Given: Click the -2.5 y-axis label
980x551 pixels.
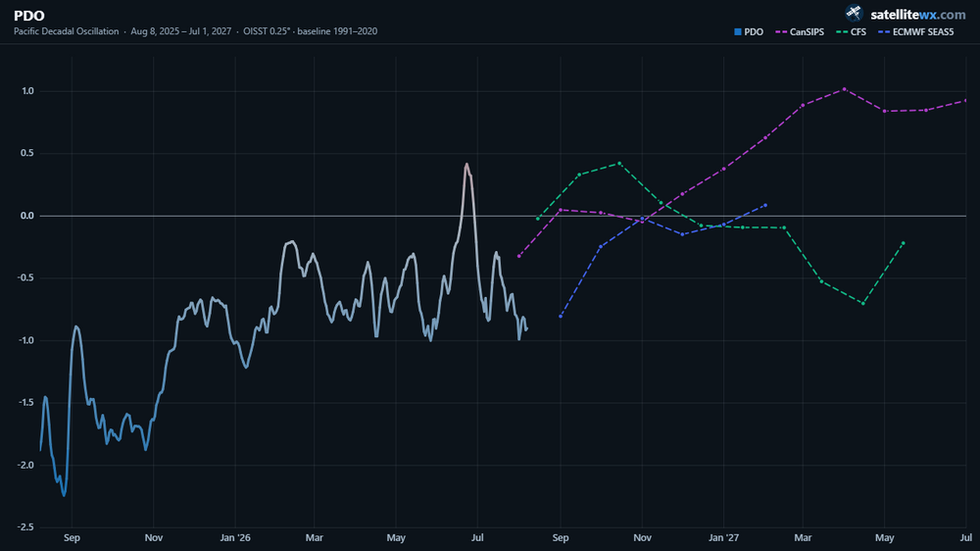Looking at the screenshot, I should tap(25, 527).
